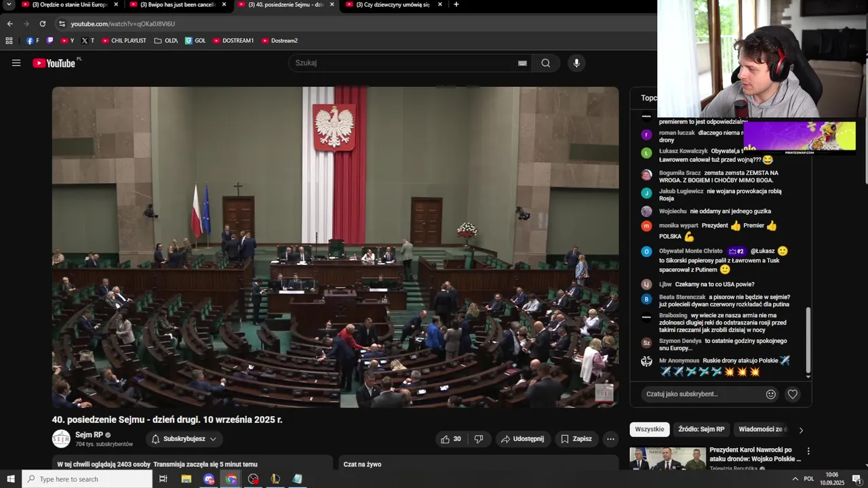868x488 pixels.
Task: Open Task View on the taskbar
Action: 163,479
